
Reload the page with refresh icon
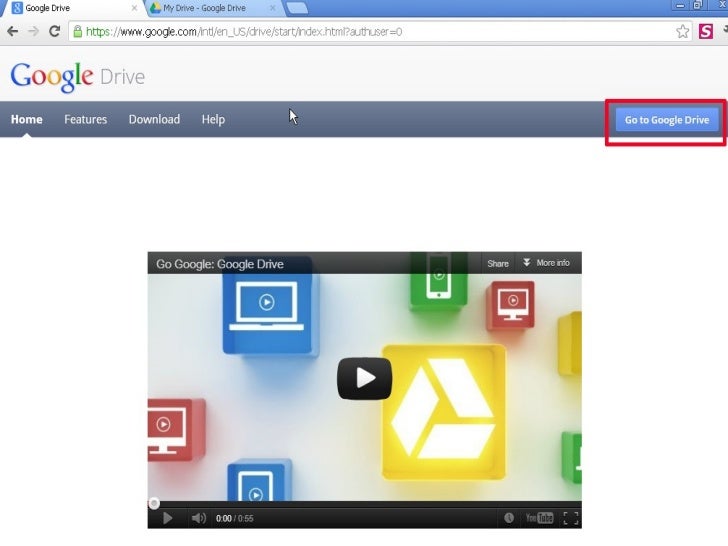pyautogui.click(x=54, y=31)
